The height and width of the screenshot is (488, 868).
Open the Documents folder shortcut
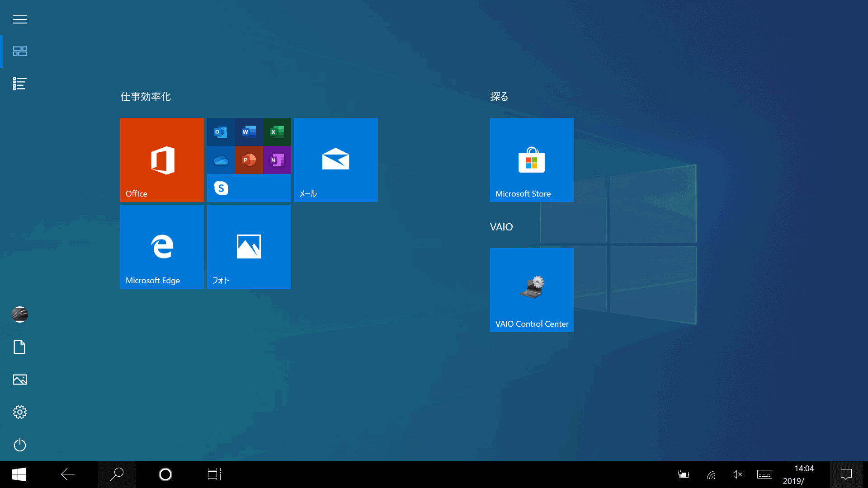(20, 347)
